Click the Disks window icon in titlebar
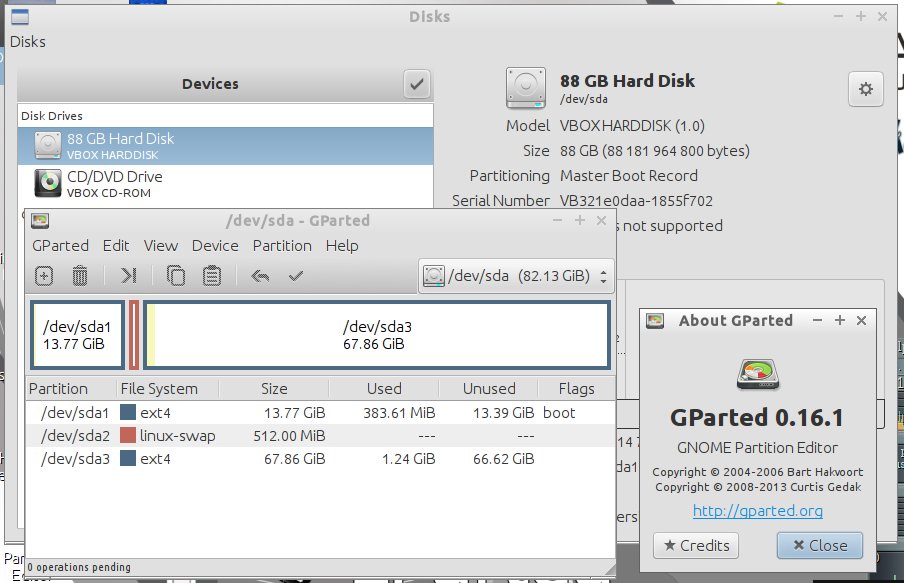904x583 pixels. [20, 17]
